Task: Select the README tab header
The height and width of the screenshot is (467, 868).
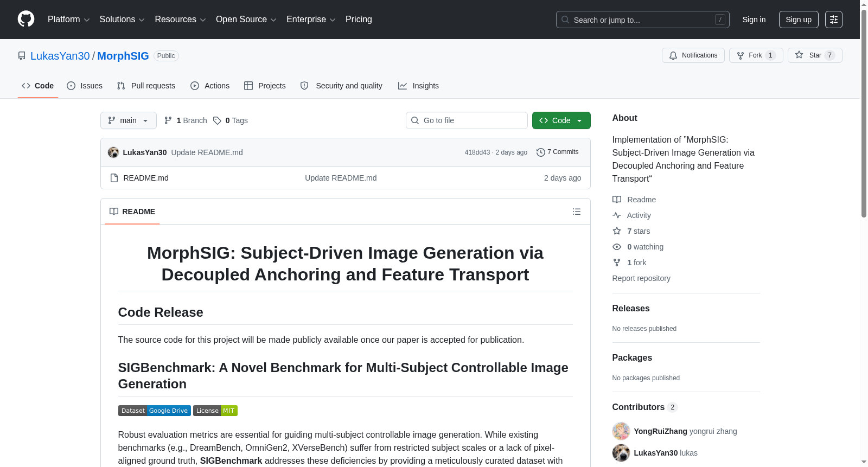Action: (132, 212)
